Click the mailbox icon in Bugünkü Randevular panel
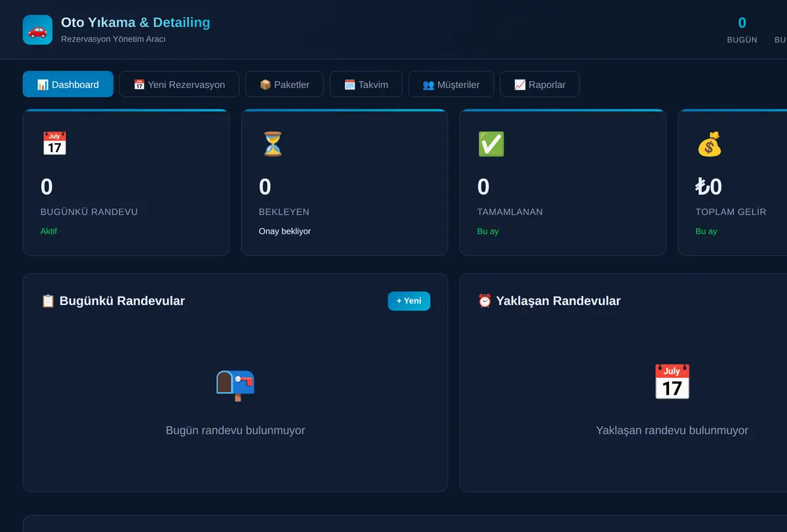The width and height of the screenshot is (787, 532). tap(235, 383)
